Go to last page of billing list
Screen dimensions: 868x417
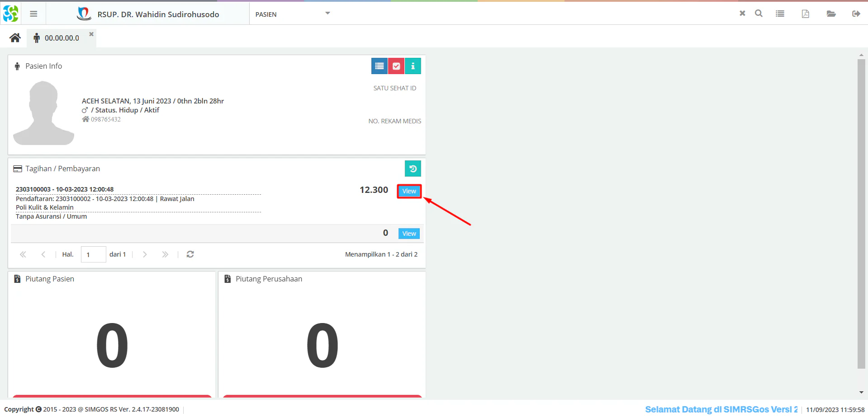pyautogui.click(x=165, y=254)
